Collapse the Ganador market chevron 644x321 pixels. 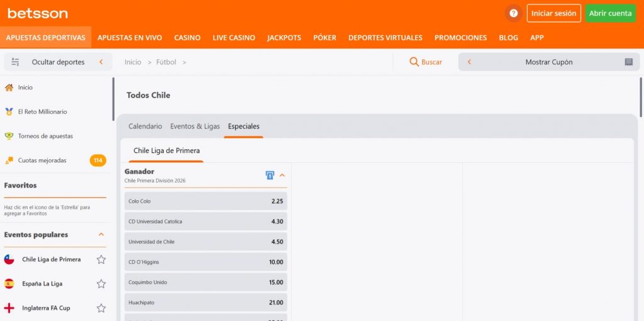pos(282,176)
